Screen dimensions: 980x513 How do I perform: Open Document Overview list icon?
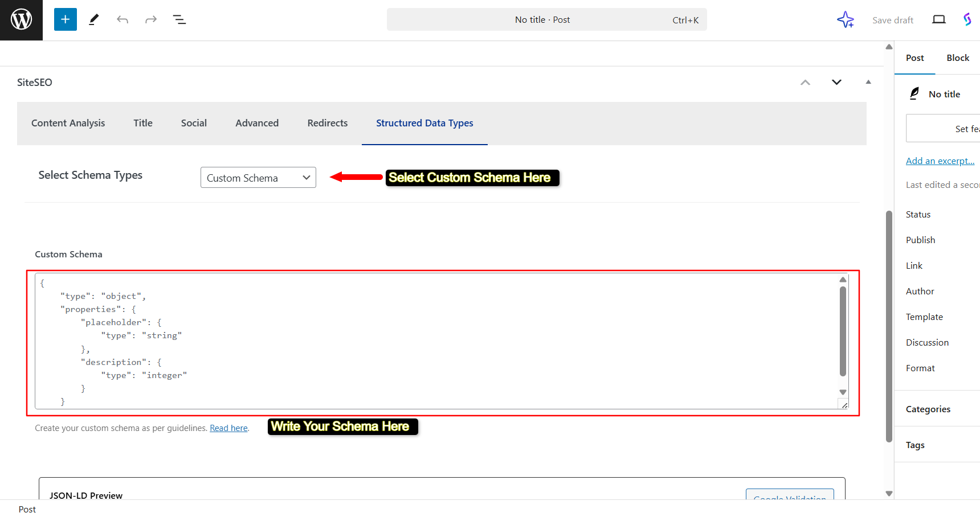pos(179,20)
